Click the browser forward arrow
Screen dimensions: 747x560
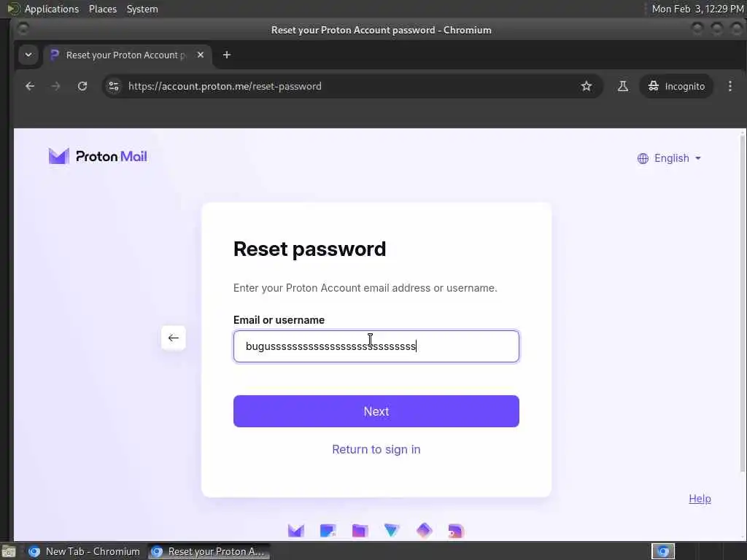tap(55, 86)
